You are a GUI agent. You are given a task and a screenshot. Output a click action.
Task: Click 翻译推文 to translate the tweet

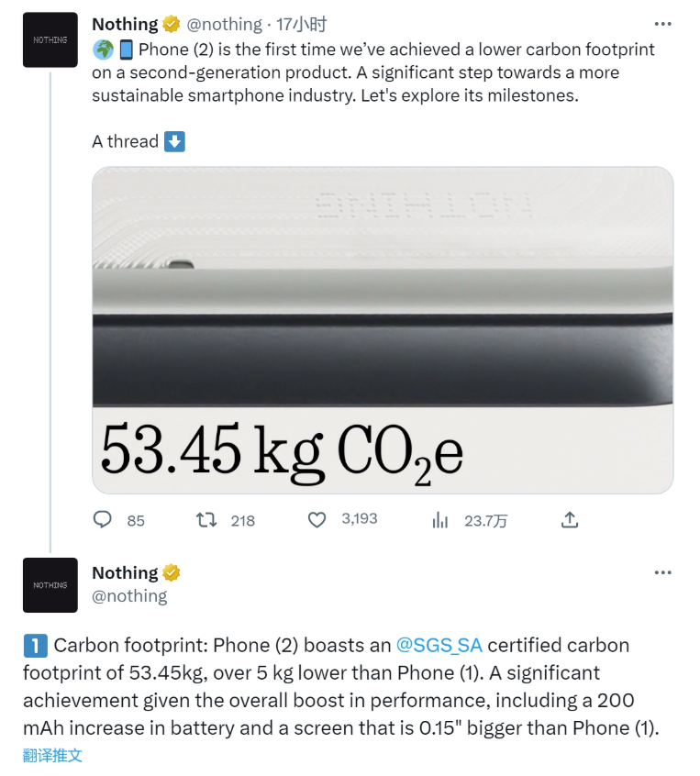pos(52,755)
